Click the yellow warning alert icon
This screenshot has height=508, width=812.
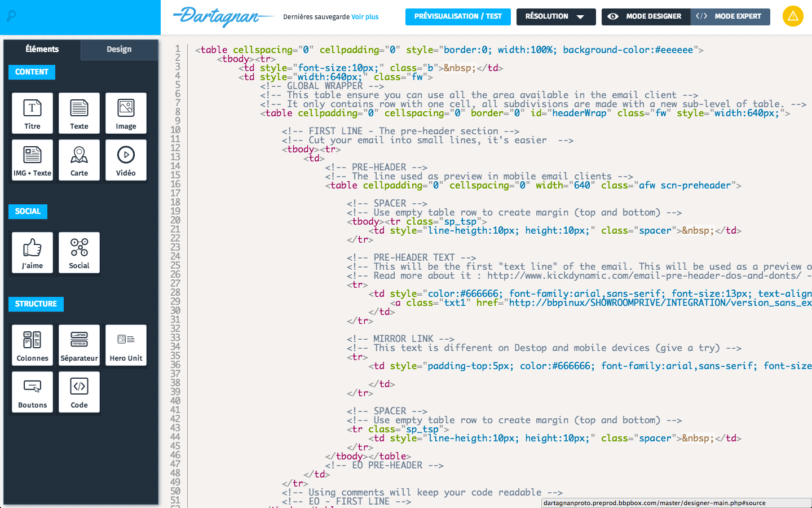[793, 16]
